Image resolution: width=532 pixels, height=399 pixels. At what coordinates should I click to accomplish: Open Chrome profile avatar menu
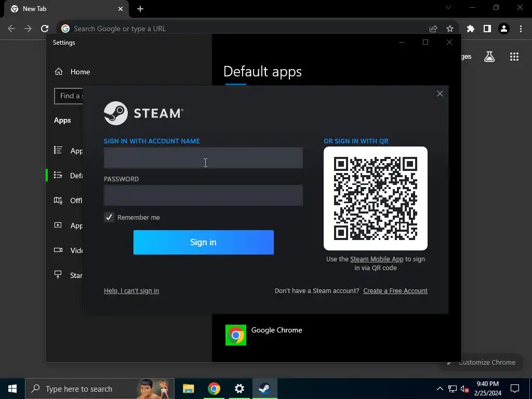coord(504,29)
